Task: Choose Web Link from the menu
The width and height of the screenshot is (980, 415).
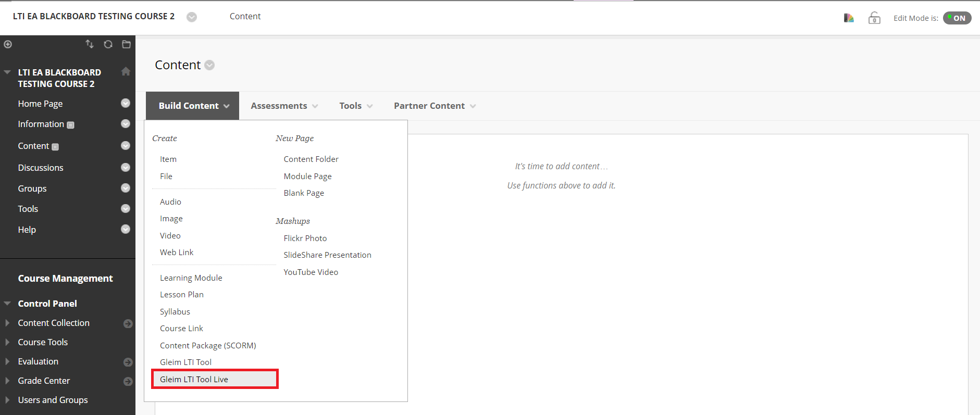Action: pos(177,253)
